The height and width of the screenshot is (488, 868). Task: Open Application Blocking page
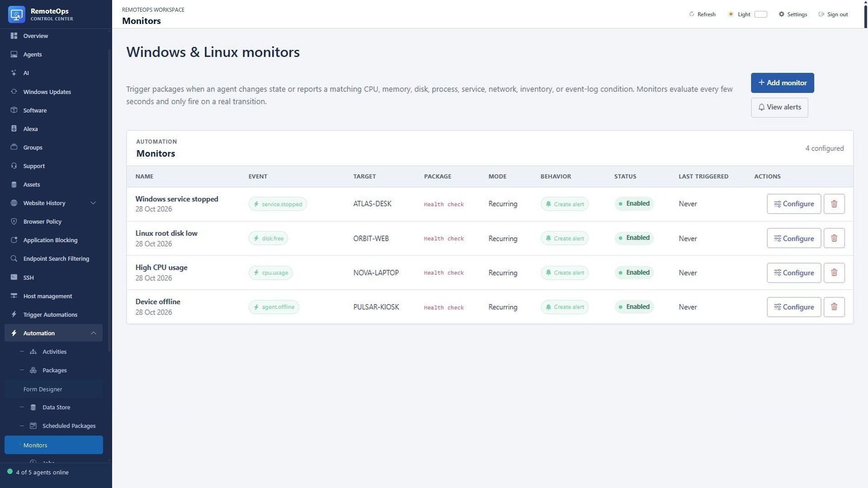tap(53, 240)
